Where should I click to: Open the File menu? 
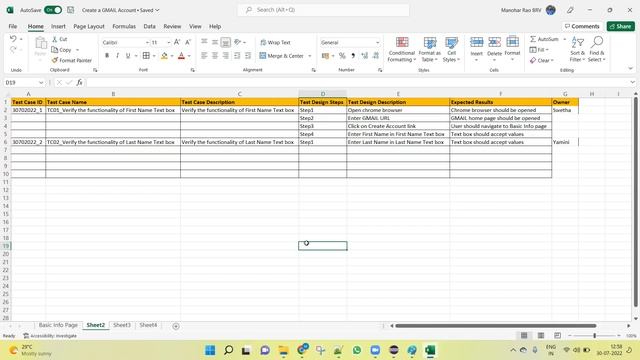coord(13,26)
